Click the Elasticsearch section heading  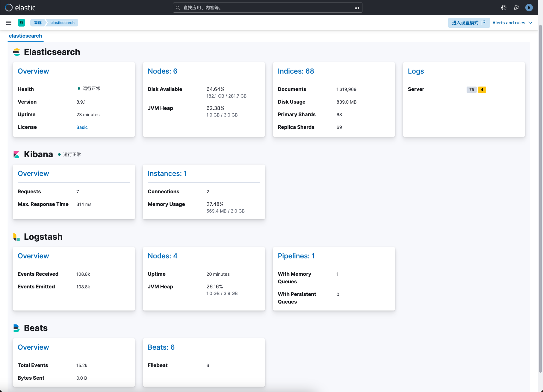[52, 52]
